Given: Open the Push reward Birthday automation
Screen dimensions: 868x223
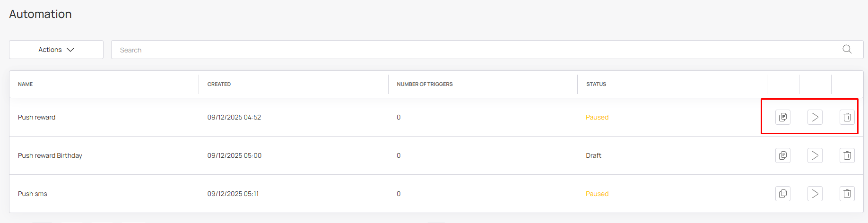Looking at the screenshot, I should point(50,155).
